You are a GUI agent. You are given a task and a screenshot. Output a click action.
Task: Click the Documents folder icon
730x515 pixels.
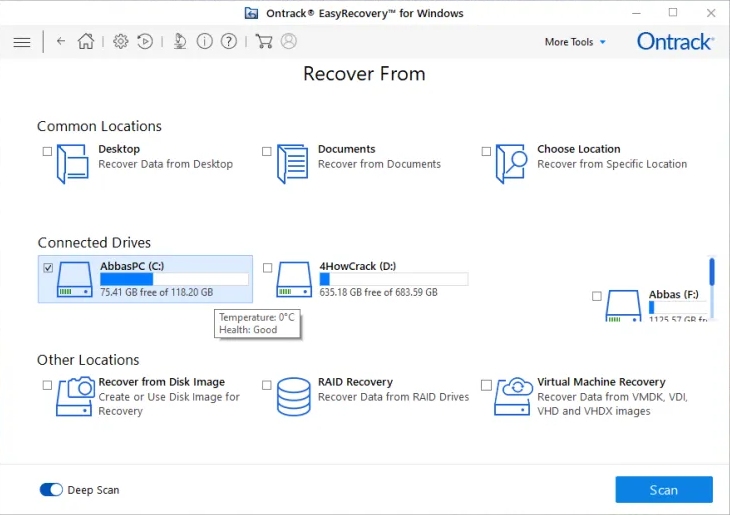pos(292,164)
